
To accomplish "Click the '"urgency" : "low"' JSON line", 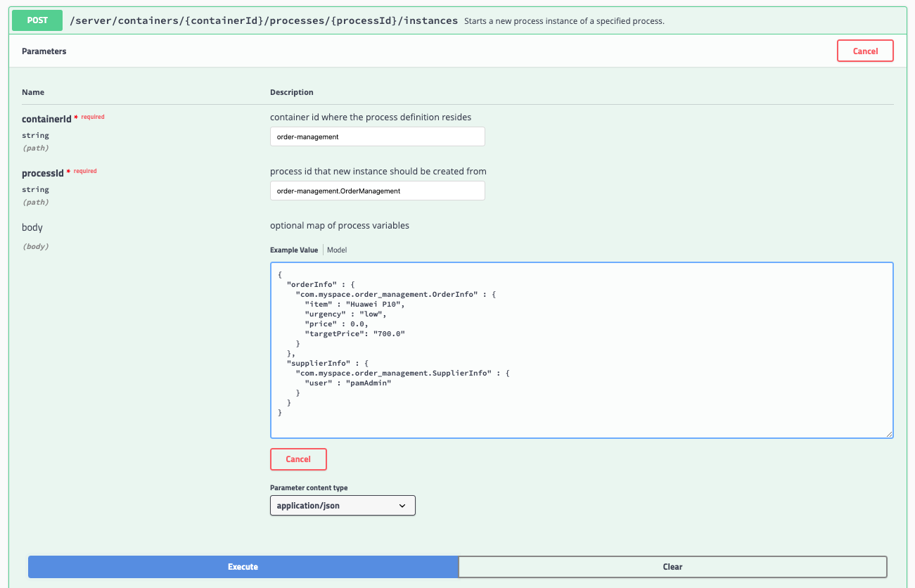I will pos(346,314).
